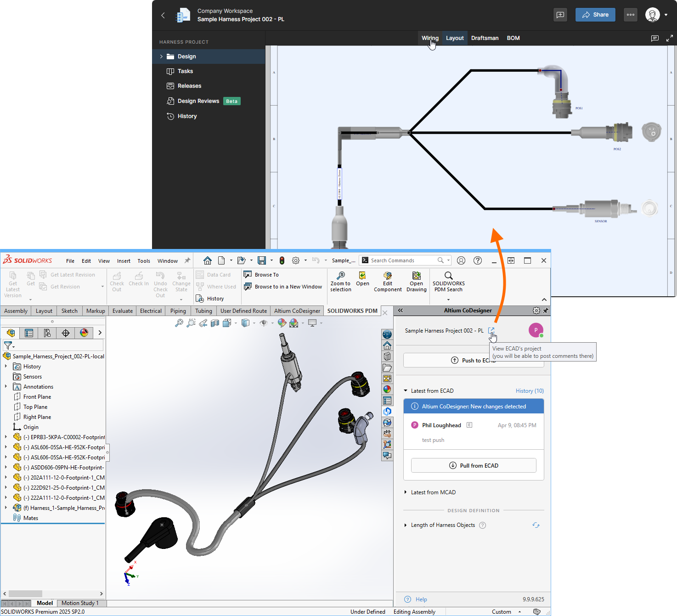Go back with workspace header arrow
Screen dimensions: 677x616
click(163, 15)
